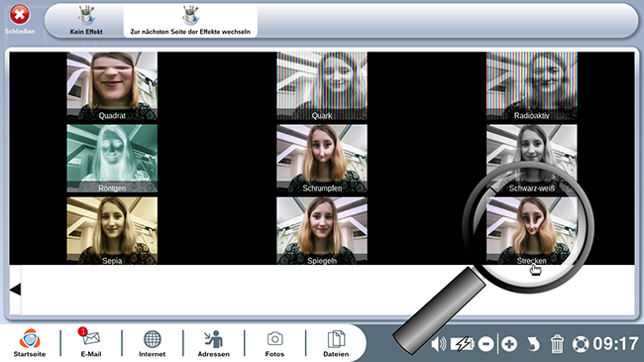Screen dimensions: 644x362
Task: Open the Adressen contacts icon
Action: coord(214,343)
